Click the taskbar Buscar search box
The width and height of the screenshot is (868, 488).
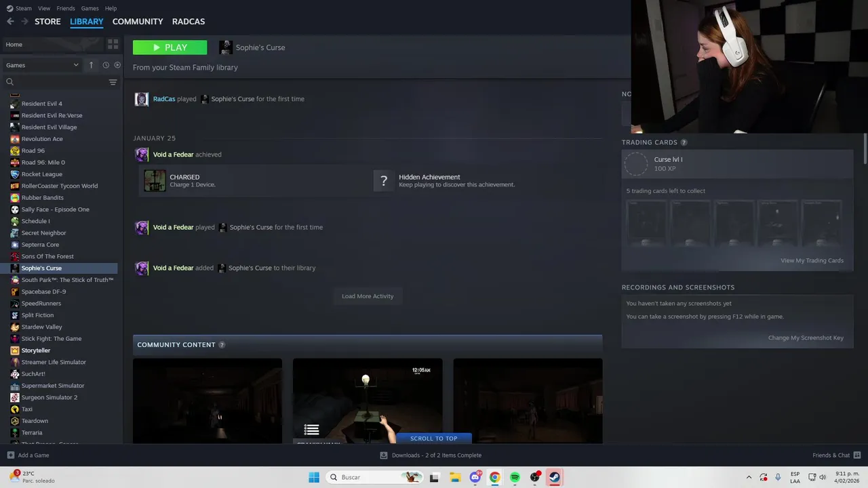coord(376,477)
